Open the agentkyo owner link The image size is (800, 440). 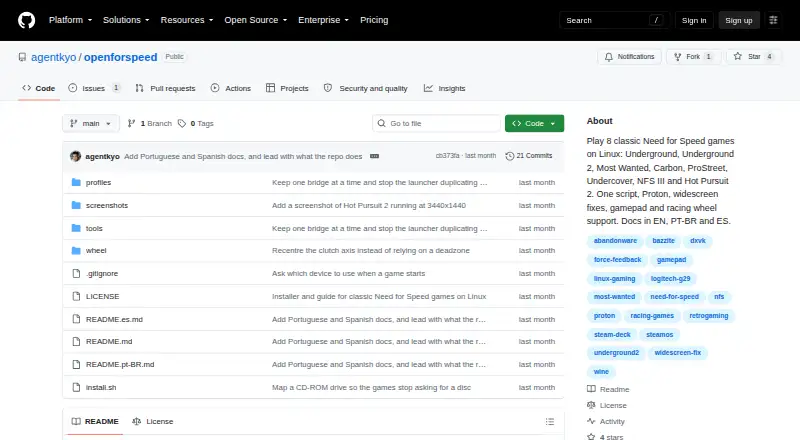54,57
